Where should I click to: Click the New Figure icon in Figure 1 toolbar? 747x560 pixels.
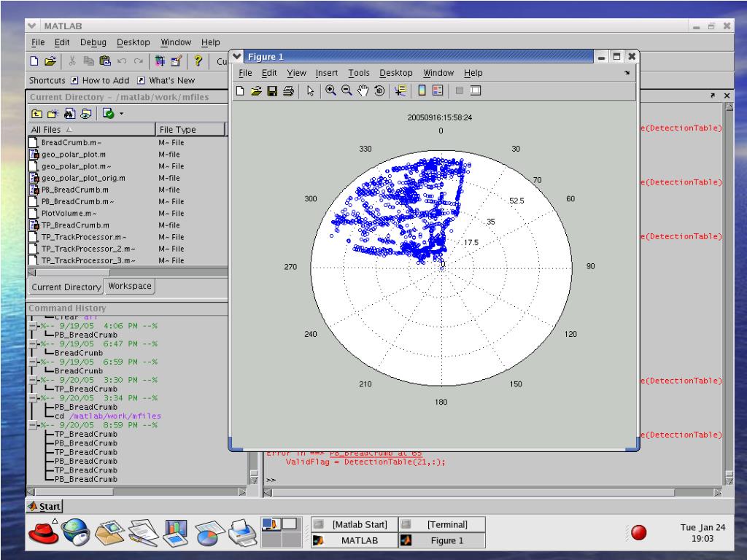(x=240, y=90)
